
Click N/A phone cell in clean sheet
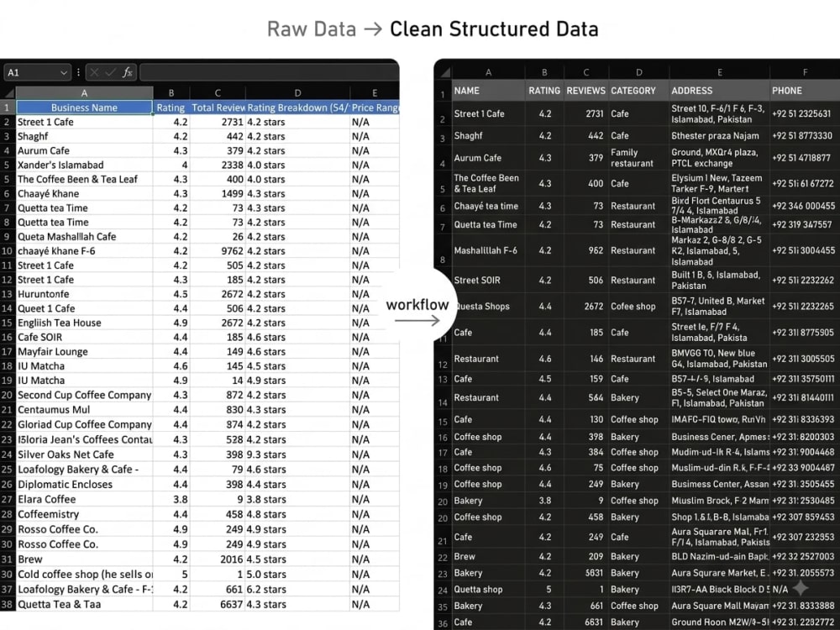[805, 590]
